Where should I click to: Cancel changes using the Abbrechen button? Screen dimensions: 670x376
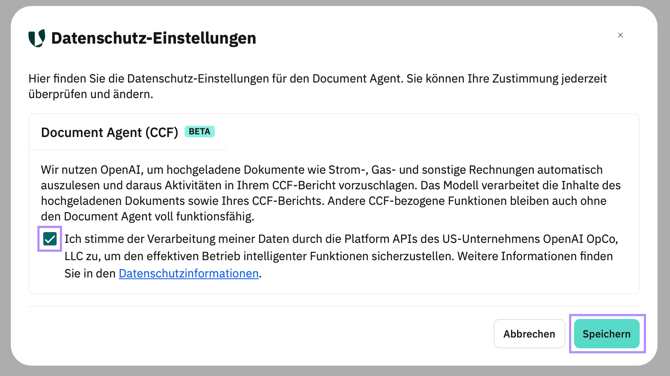[529, 334]
